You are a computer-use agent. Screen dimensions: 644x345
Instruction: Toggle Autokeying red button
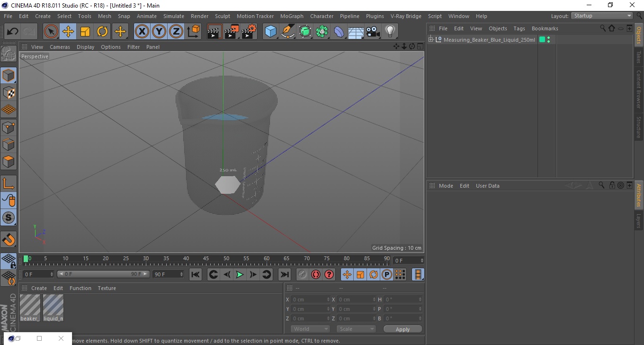pos(315,274)
